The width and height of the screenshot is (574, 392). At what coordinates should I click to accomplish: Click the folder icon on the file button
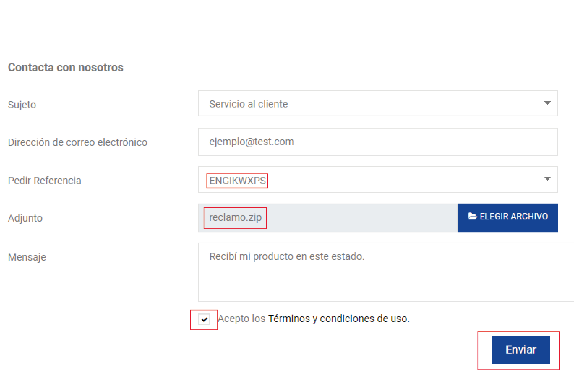click(x=472, y=217)
